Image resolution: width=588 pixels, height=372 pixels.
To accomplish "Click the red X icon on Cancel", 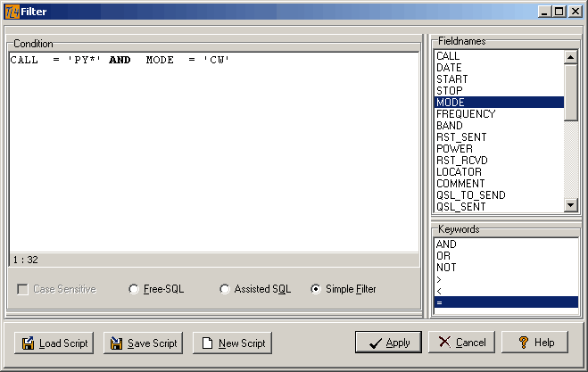I will point(444,342).
